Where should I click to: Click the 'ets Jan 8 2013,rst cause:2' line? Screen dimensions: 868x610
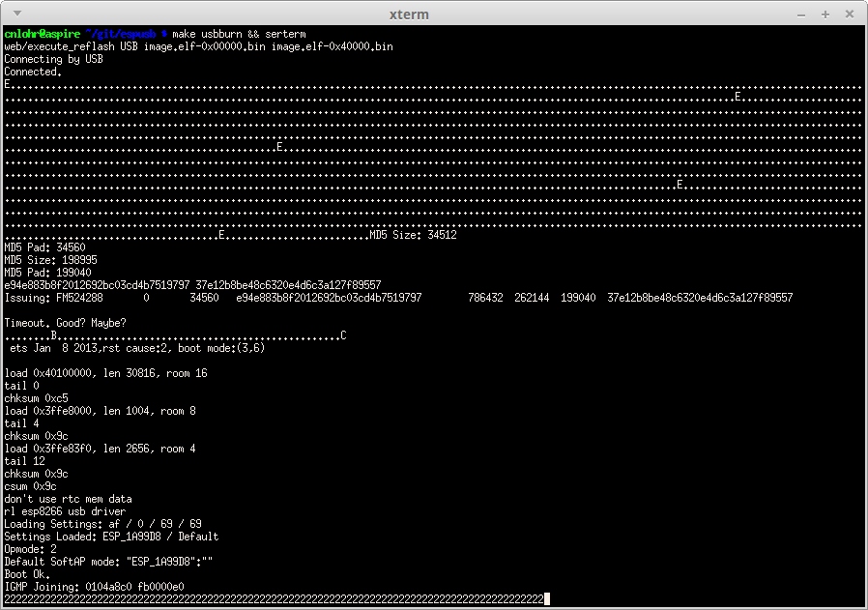pos(137,348)
